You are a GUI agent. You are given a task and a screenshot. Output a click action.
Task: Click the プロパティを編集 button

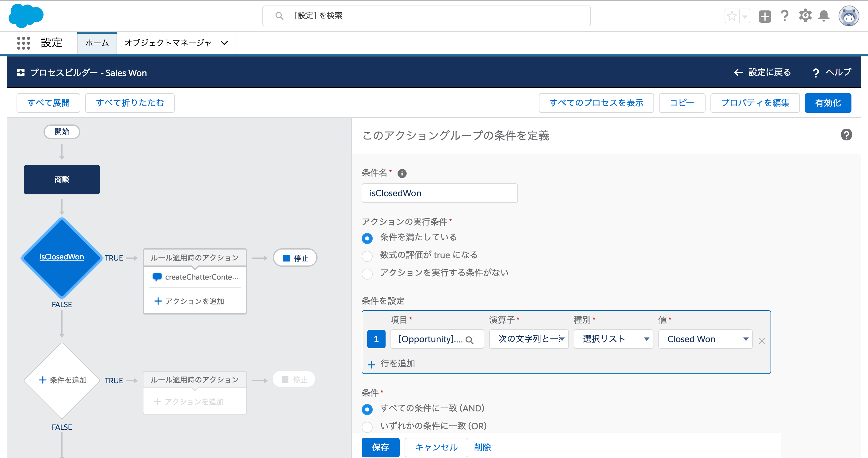[x=755, y=103]
